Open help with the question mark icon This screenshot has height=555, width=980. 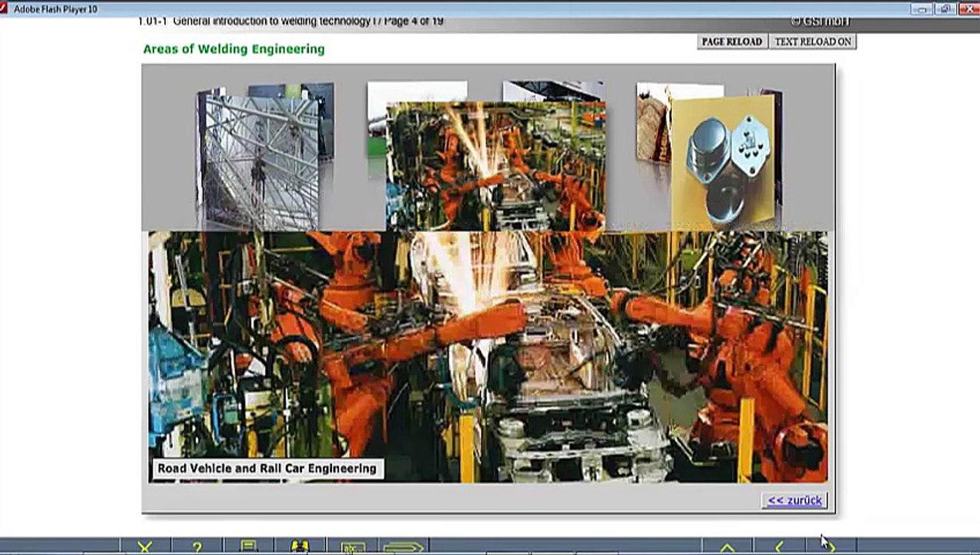[197, 547]
